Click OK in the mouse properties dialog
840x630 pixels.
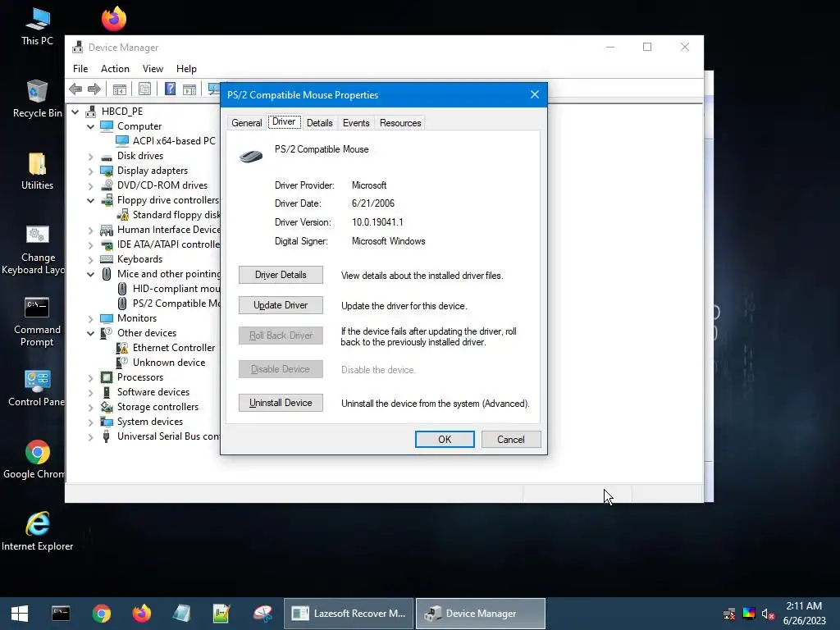click(445, 440)
